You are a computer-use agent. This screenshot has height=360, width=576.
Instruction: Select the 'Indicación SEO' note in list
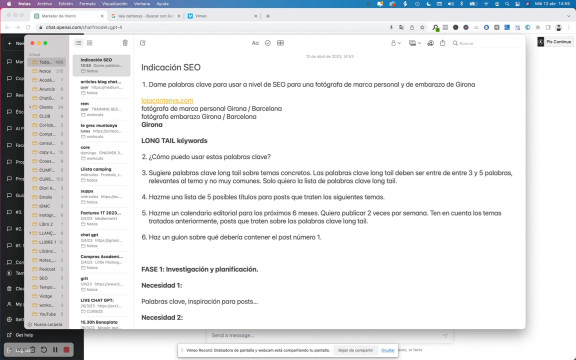pyautogui.click(x=101, y=65)
